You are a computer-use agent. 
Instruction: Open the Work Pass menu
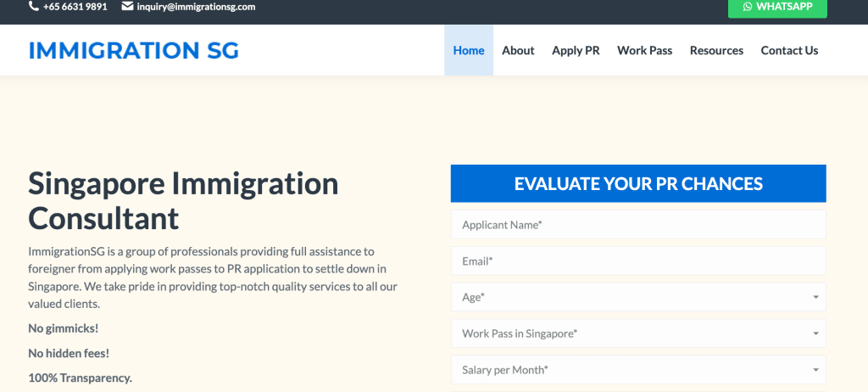click(644, 50)
